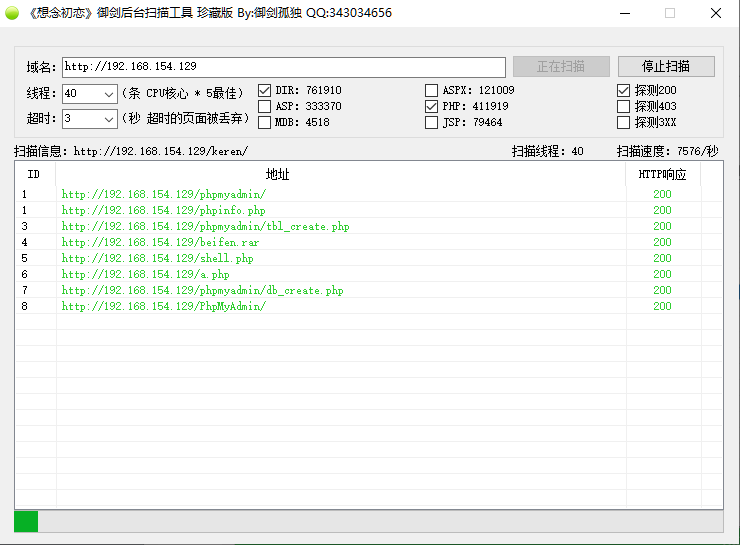Select the a.php result row
This screenshot has height=545, width=740.
click(x=369, y=275)
